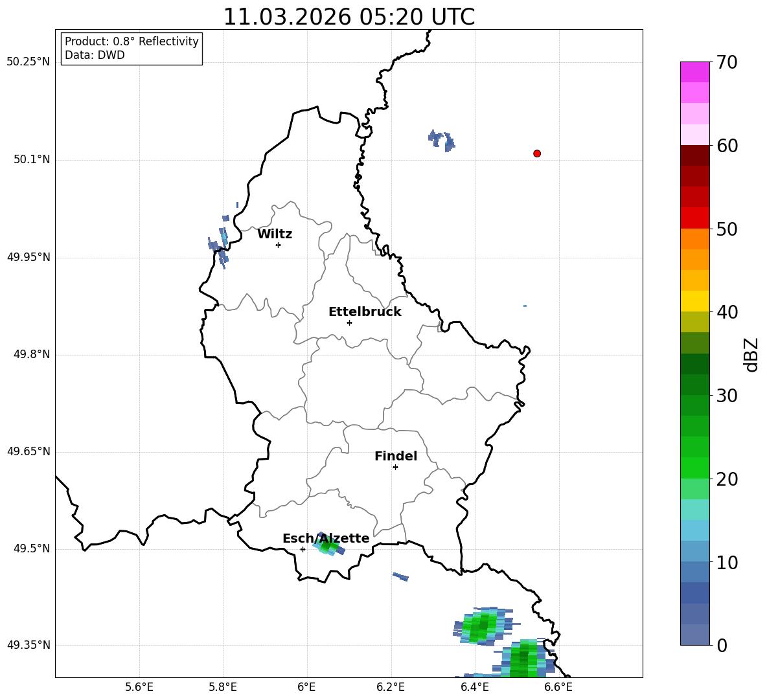
Task: Click the Findel station cross marker
Action: pyautogui.click(x=395, y=468)
